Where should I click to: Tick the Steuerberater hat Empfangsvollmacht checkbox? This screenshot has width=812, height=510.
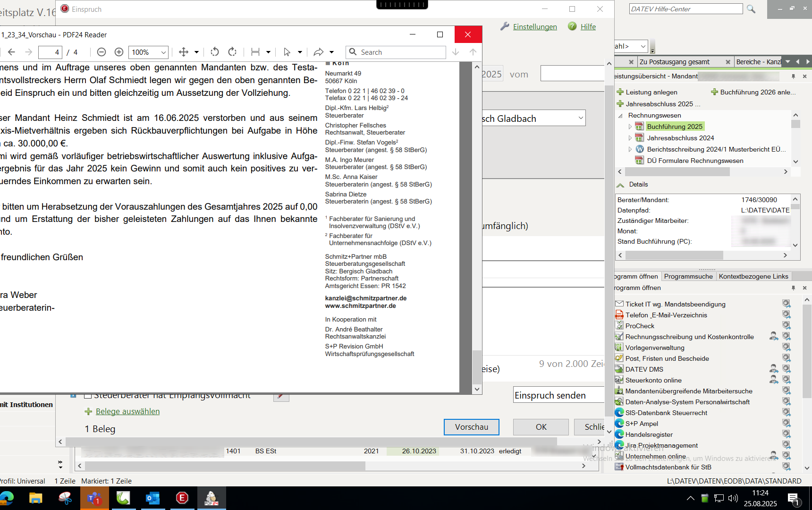tap(88, 396)
